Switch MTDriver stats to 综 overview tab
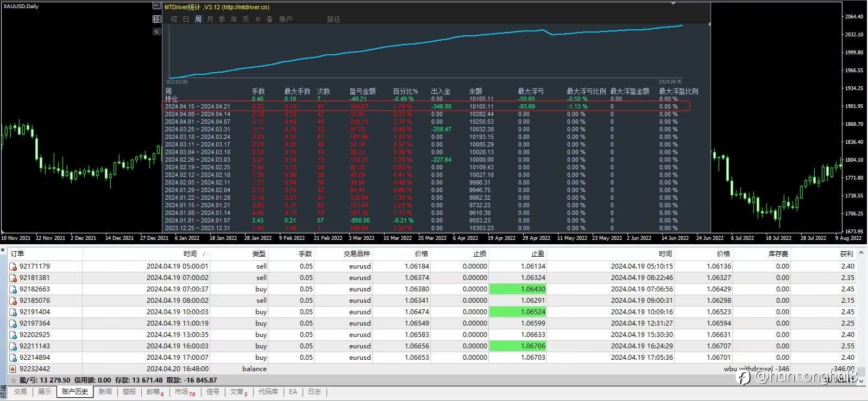This screenshot has width=868, height=401. 174,19
